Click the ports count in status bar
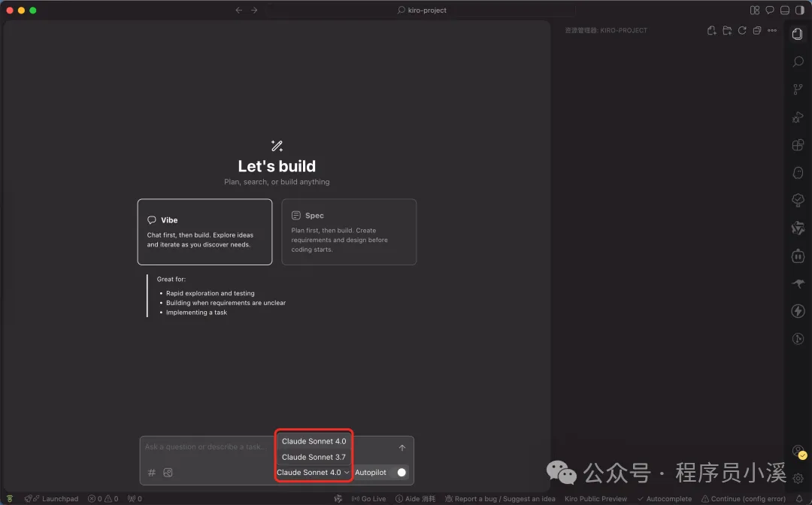 point(135,499)
